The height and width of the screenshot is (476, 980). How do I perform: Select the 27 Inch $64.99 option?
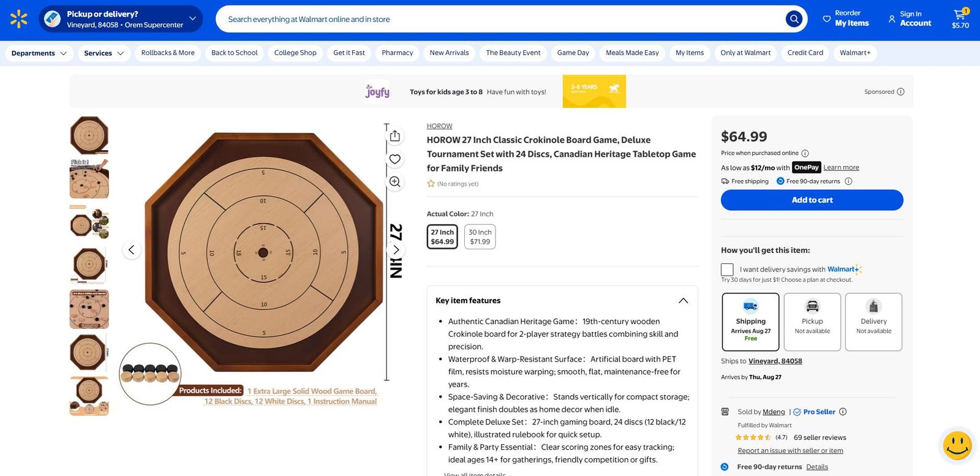coord(442,236)
